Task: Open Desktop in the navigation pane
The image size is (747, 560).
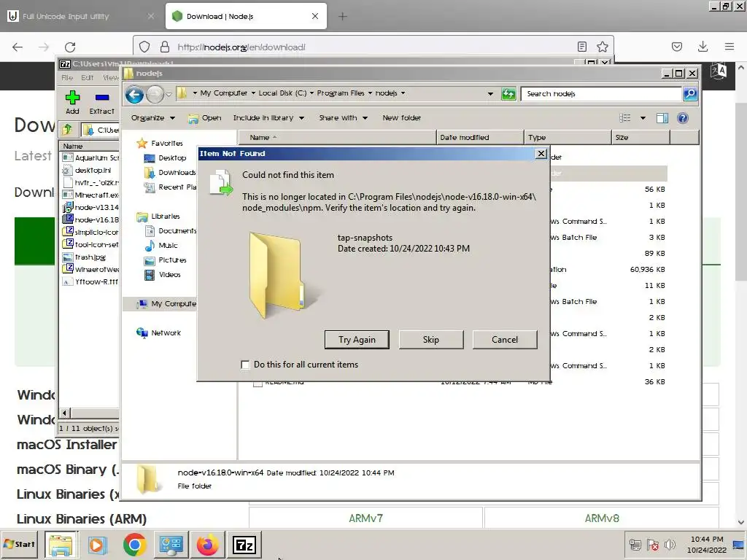Action: tap(166, 157)
